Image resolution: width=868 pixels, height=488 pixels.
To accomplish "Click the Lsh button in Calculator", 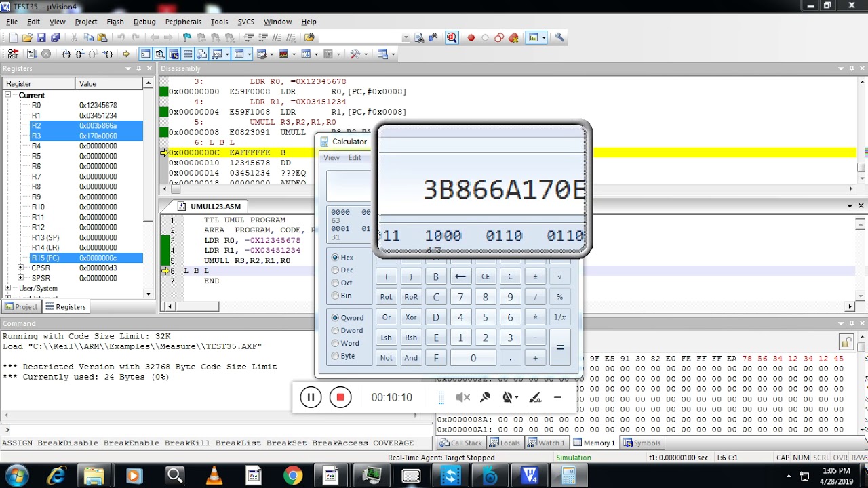I will (x=386, y=338).
